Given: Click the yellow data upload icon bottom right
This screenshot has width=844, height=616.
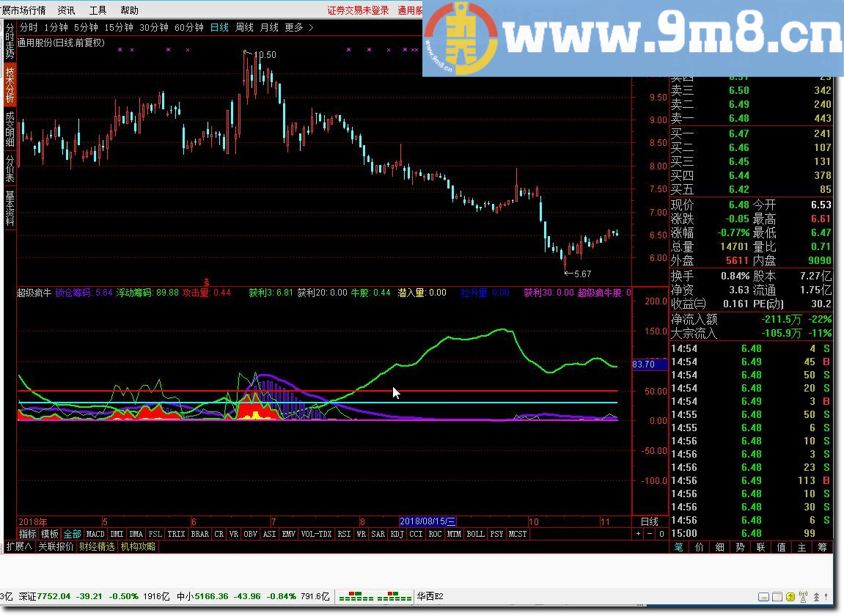Looking at the screenshot, I should 790,597.
